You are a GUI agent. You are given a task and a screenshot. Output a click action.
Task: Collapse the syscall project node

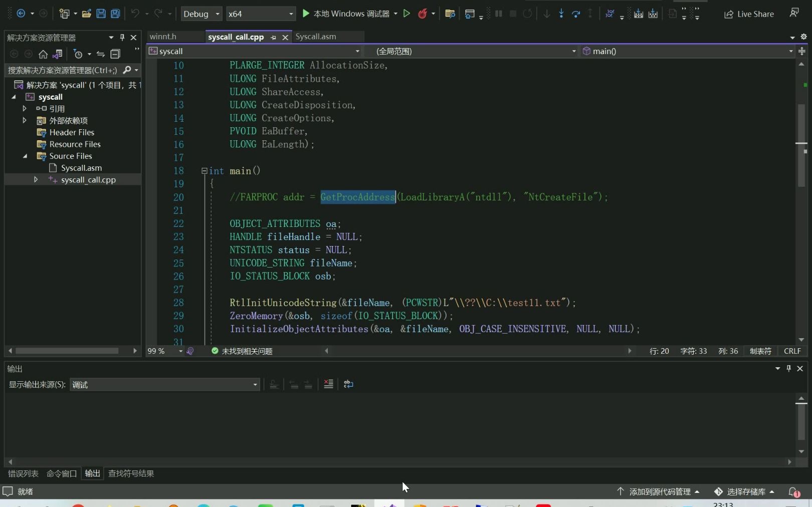14,97
